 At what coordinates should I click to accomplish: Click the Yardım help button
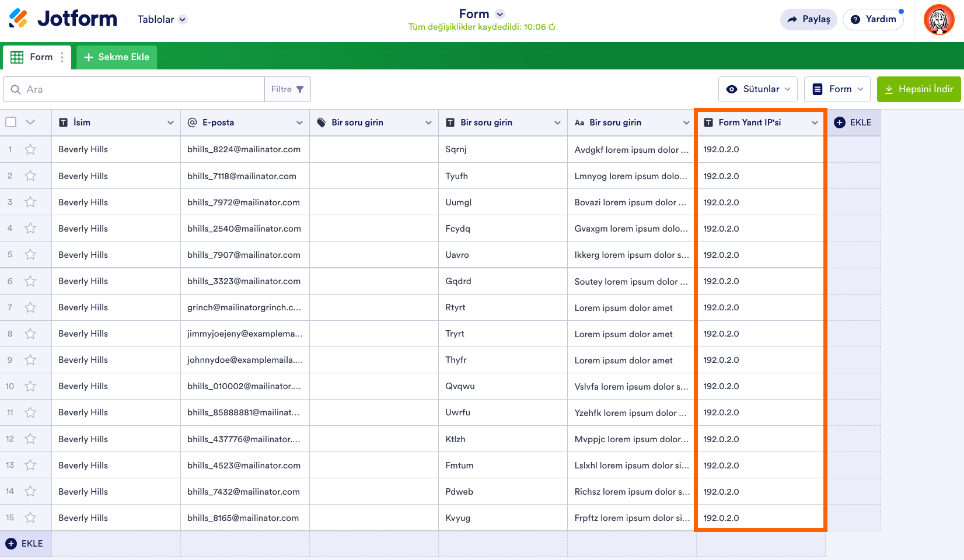pyautogui.click(x=873, y=19)
